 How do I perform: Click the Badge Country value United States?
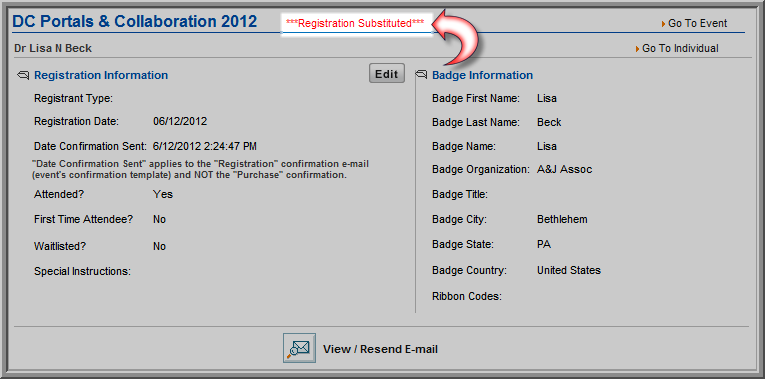569,270
